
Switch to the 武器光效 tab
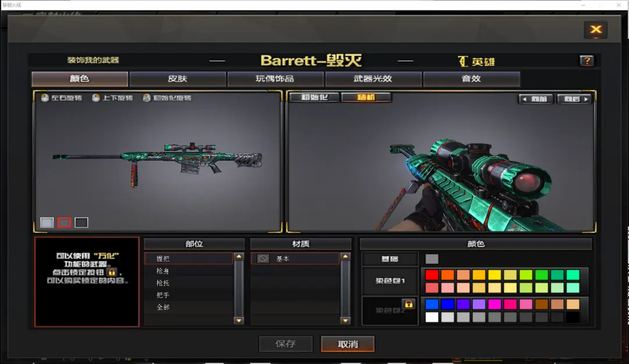(373, 79)
